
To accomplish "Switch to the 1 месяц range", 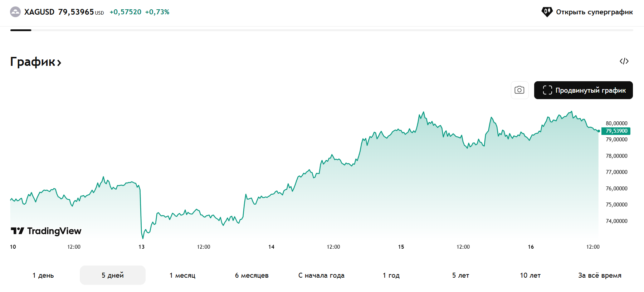I will tap(182, 275).
